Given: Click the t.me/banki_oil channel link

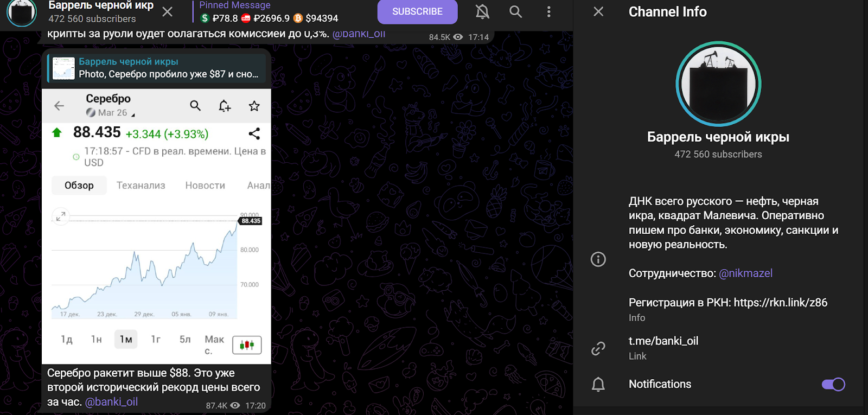Looking at the screenshot, I should 663,341.
